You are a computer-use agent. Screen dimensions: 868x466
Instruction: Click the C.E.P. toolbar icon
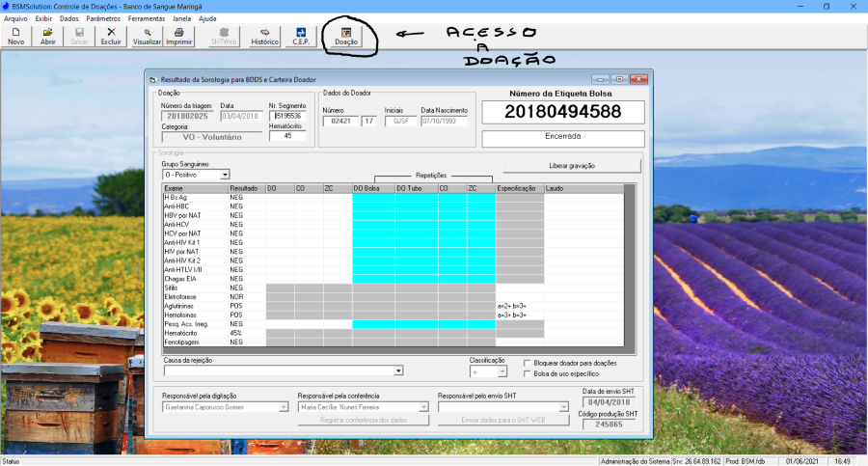[x=300, y=37]
